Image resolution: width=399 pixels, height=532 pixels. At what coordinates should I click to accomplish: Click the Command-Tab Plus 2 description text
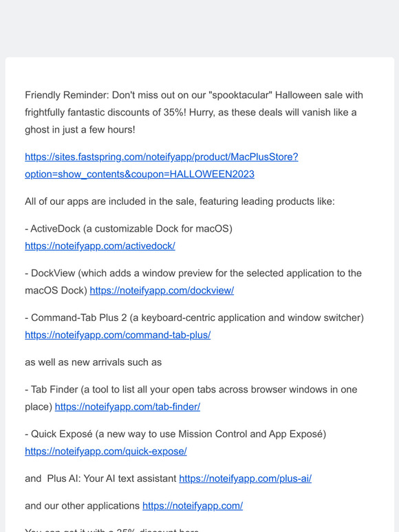194,318
